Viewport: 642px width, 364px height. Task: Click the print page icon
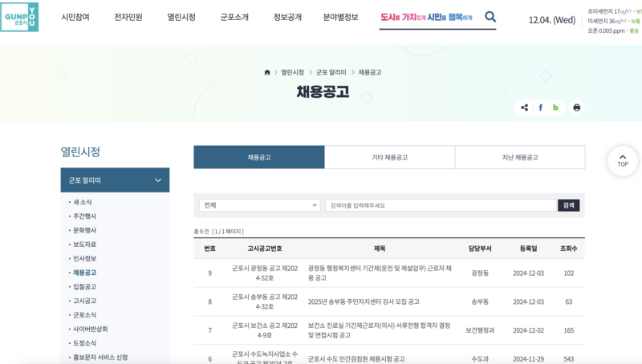576,107
